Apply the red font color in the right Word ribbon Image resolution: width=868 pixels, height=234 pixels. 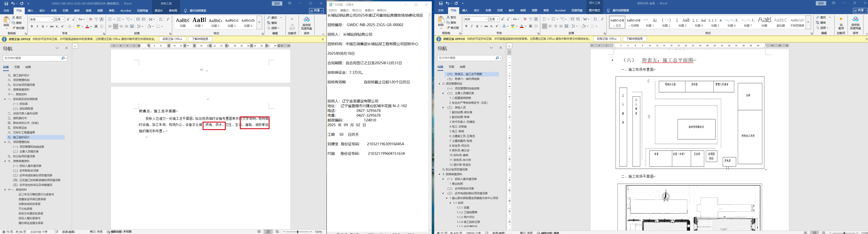(x=522, y=26)
